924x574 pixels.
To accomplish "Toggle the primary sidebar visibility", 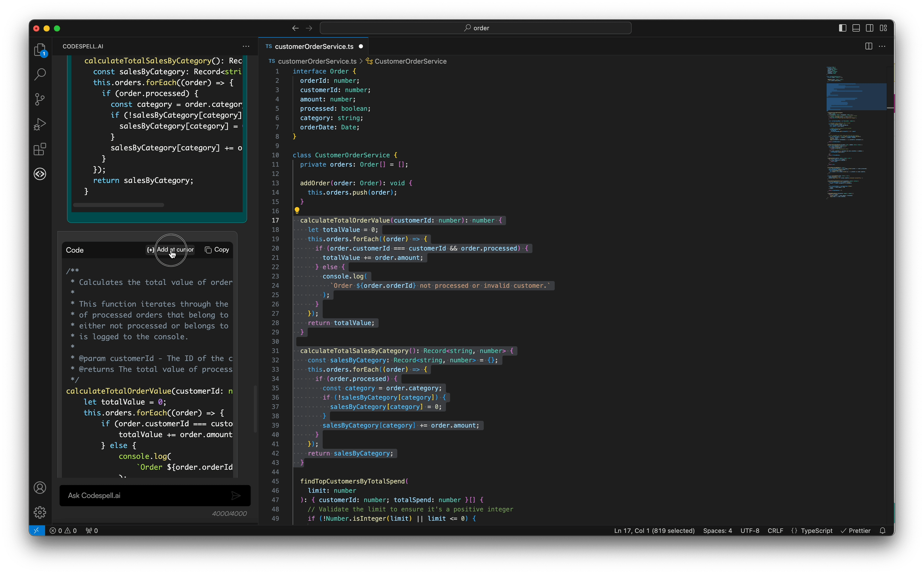I will 842,28.
